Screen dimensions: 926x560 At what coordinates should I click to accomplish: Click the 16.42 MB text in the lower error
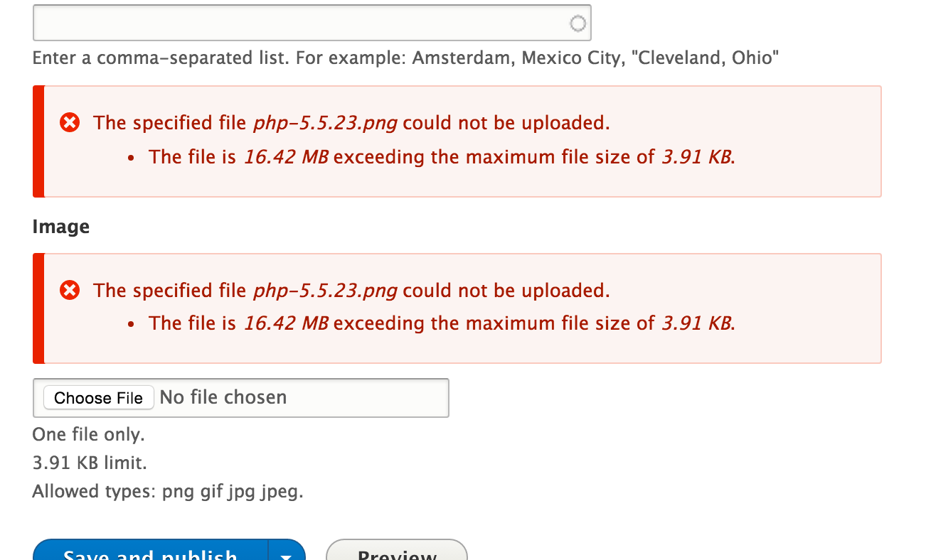(x=286, y=324)
